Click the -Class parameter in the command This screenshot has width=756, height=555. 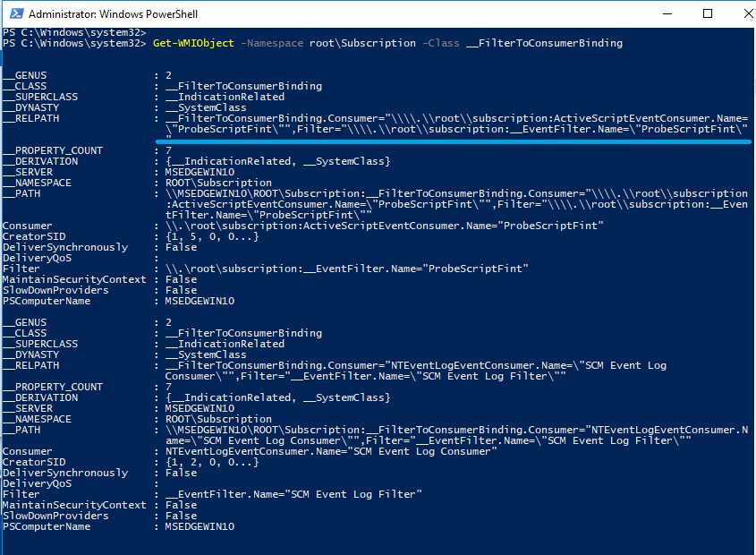click(441, 43)
